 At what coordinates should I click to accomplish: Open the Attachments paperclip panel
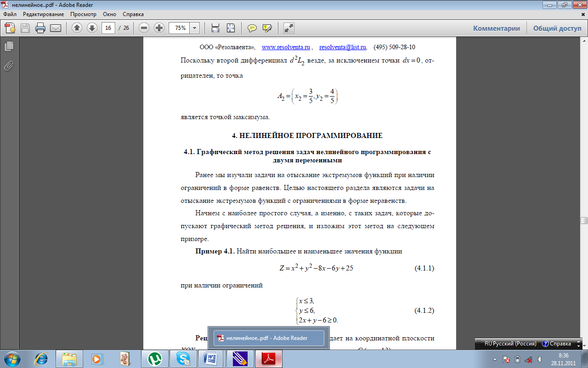point(9,66)
